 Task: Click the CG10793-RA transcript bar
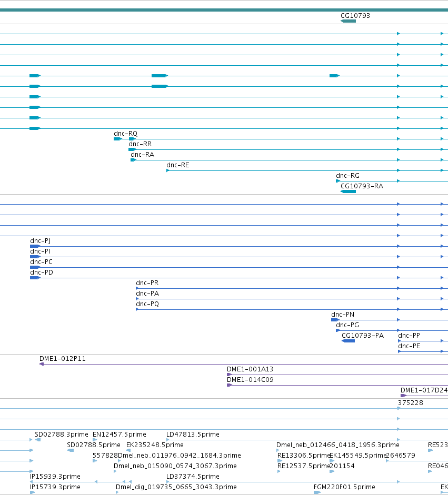tap(348, 191)
